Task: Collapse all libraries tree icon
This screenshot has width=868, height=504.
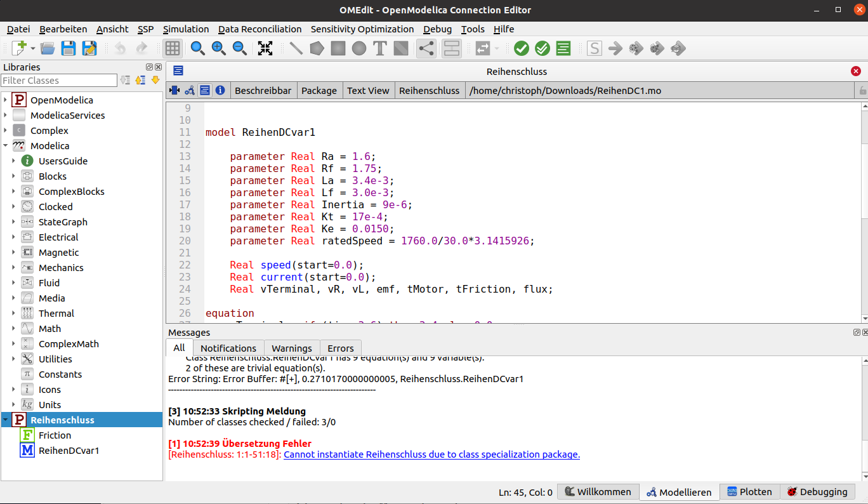Action: 140,80
